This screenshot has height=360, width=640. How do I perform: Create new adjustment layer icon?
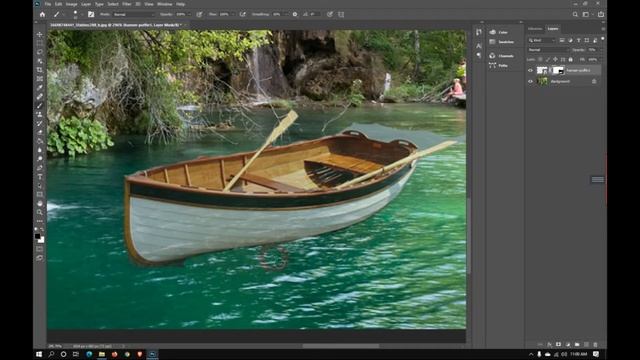(x=568, y=344)
